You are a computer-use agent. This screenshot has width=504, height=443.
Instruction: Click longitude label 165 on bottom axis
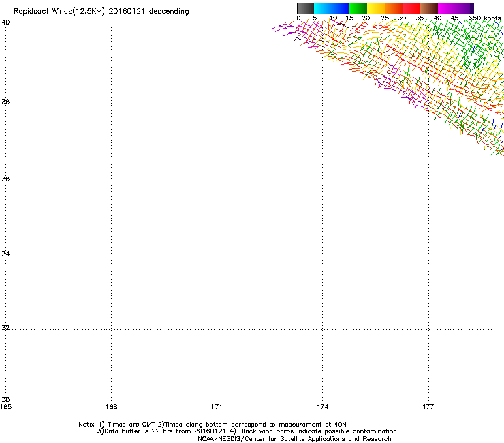[5, 407]
